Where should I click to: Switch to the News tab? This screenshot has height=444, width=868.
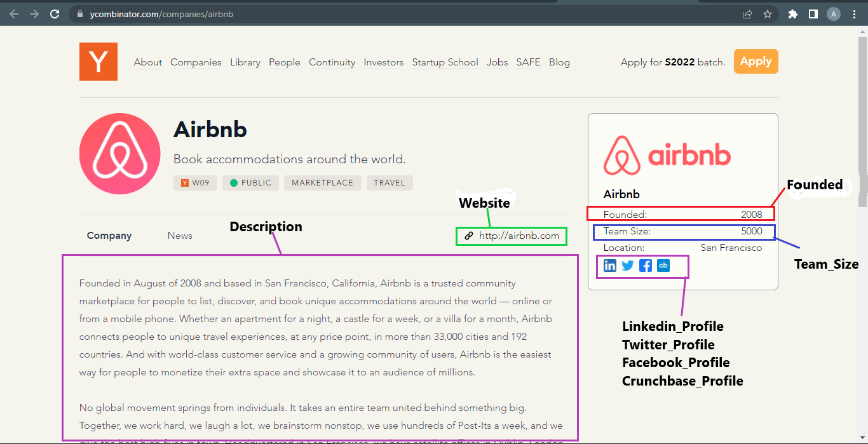tap(180, 236)
